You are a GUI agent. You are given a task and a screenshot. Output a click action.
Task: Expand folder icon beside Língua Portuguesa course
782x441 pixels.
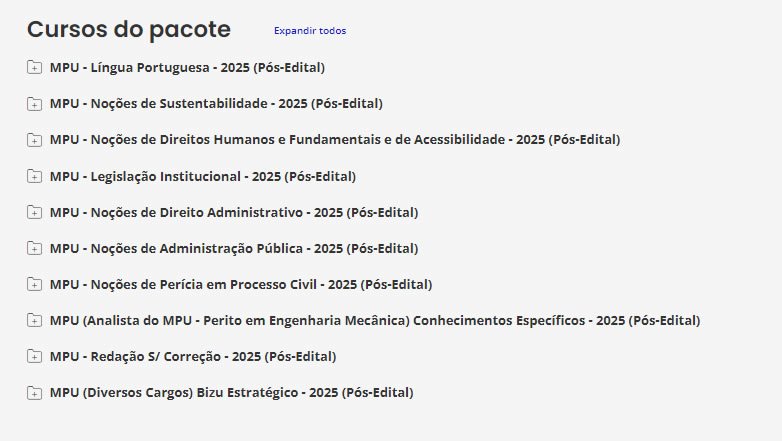click(x=35, y=68)
